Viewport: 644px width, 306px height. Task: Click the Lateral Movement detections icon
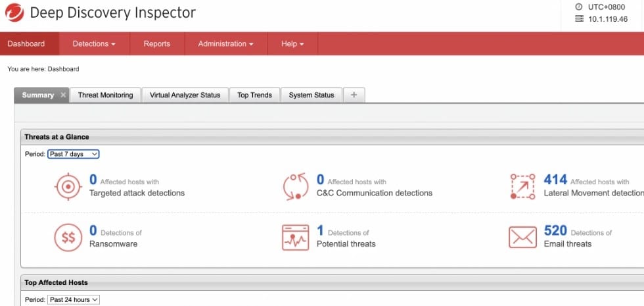coord(523,187)
